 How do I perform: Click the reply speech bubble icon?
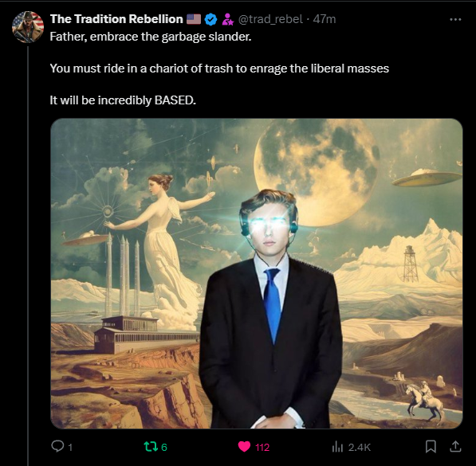57,446
